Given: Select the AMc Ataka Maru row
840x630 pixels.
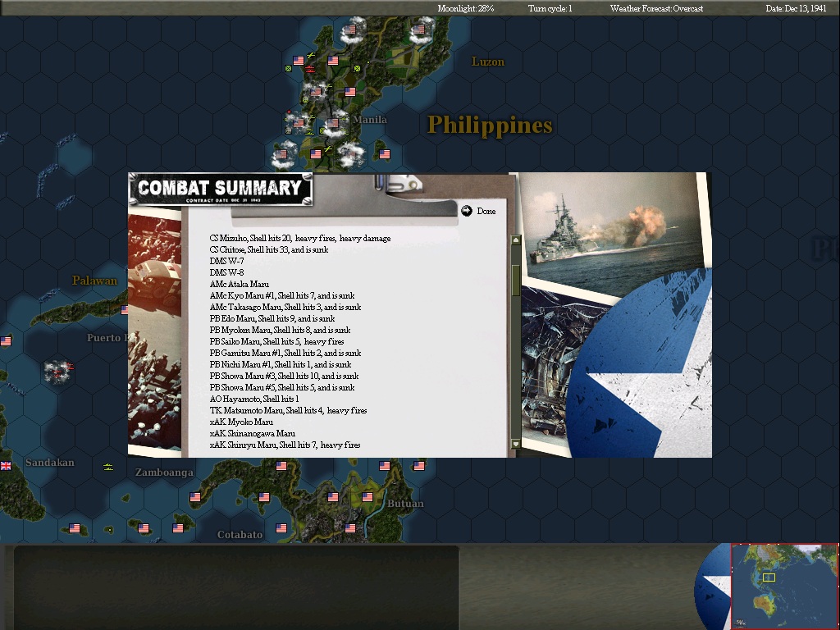Looking at the screenshot, I should [x=239, y=284].
